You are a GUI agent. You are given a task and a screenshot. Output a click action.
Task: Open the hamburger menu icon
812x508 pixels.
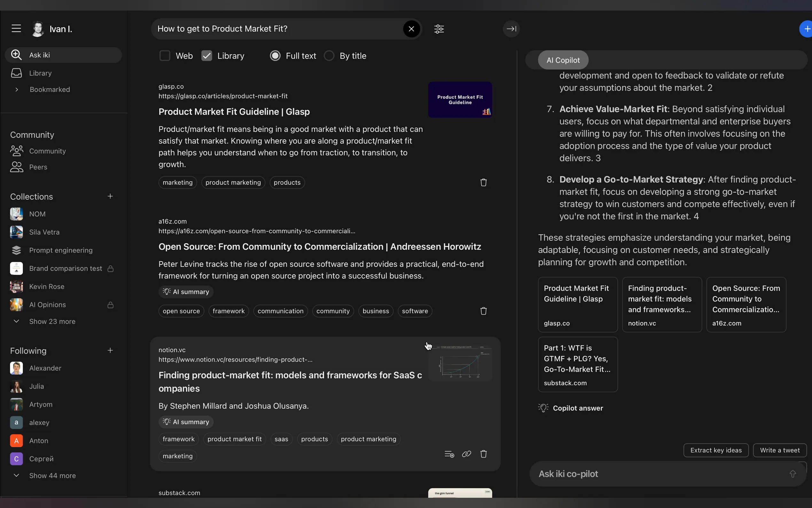[16, 28]
